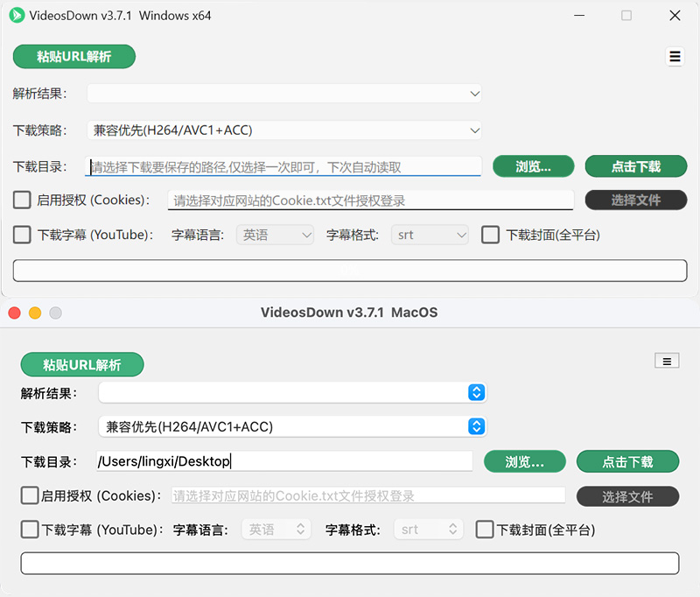The height and width of the screenshot is (597, 700).
Task: Open 字幕格式 srt dropdown in the Windows window
Action: pyautogui.click(x=430, y=235)
